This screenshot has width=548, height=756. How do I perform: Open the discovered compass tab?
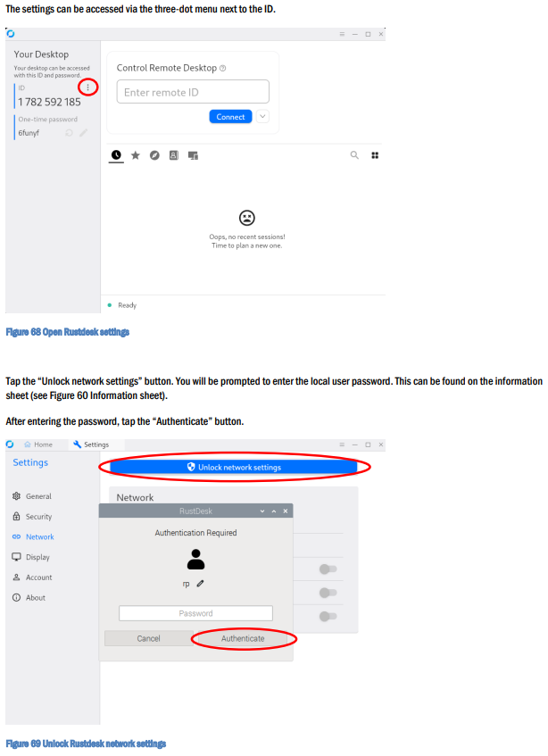(x=154, y=155)
